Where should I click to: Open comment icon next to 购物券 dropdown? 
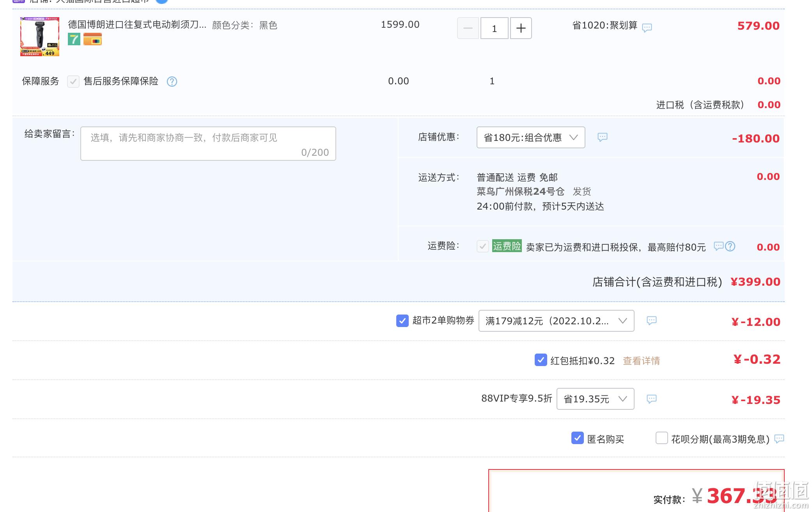coord(652,320)
